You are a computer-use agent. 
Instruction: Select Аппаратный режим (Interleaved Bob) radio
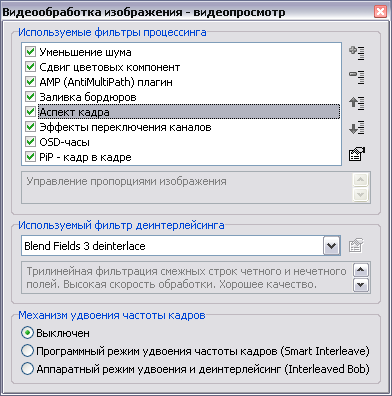click(x=27, y=369)
